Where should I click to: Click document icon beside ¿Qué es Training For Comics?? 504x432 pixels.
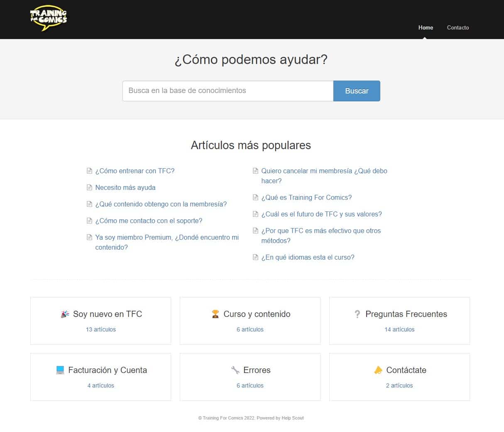point(255,197)
